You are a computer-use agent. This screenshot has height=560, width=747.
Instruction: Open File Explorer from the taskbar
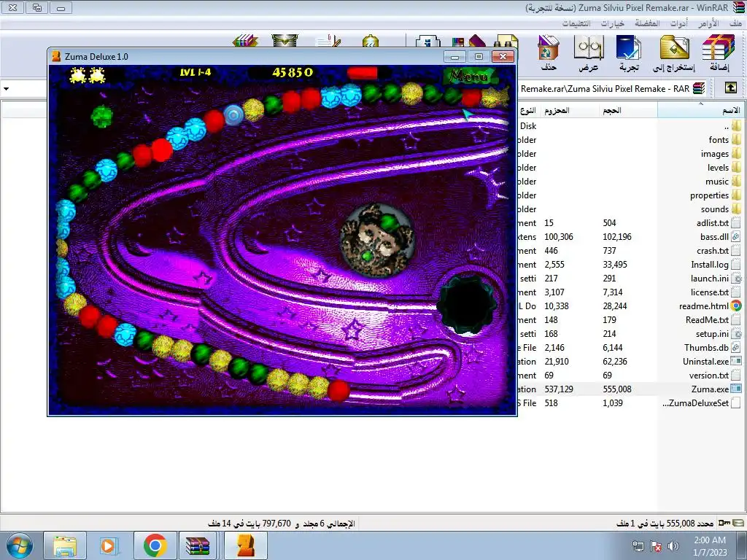tap(65, 545)
